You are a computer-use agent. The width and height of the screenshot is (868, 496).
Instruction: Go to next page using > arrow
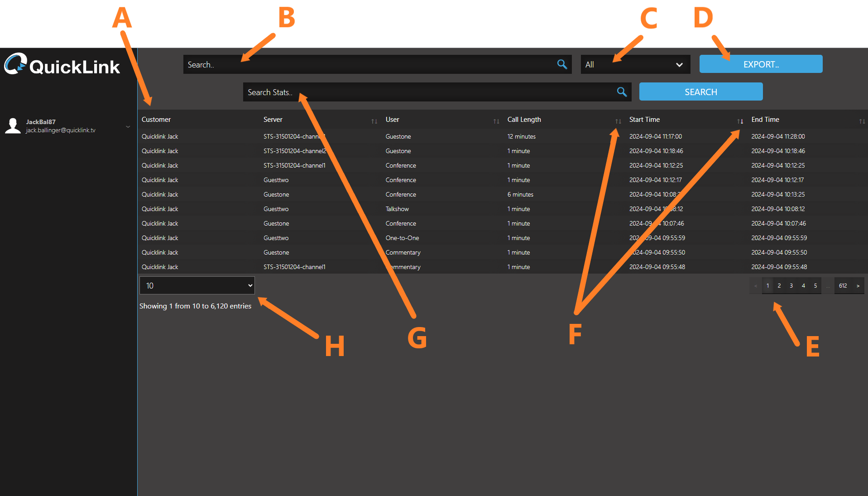858,286
